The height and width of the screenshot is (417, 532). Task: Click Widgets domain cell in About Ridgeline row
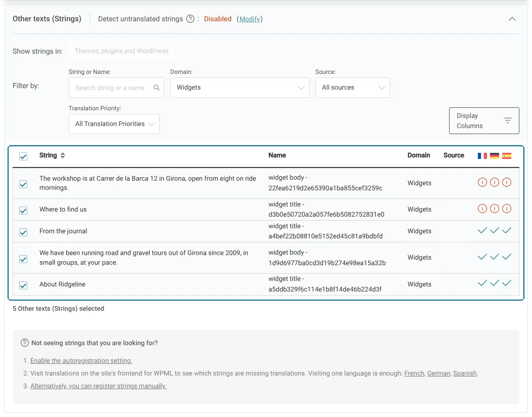419,284
